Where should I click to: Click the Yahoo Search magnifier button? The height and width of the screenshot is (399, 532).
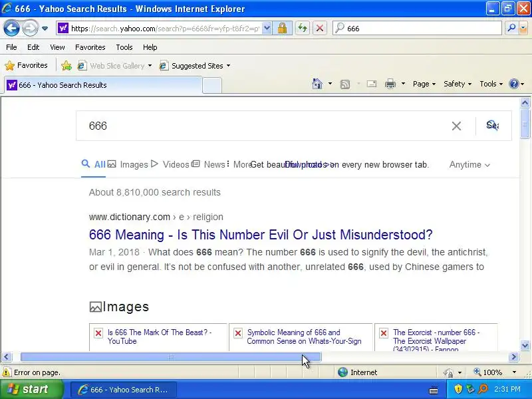pos(492,126)
